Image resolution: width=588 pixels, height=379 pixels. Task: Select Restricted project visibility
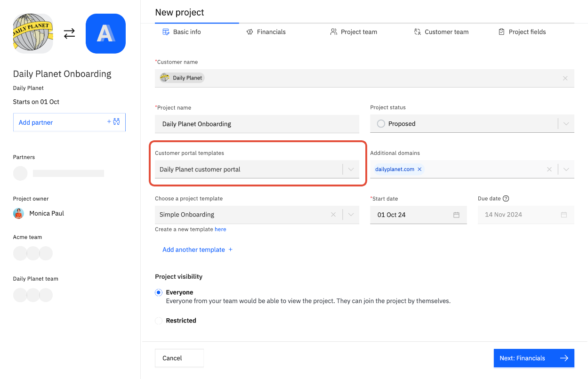pyautogui.click(x=159, y=321)
